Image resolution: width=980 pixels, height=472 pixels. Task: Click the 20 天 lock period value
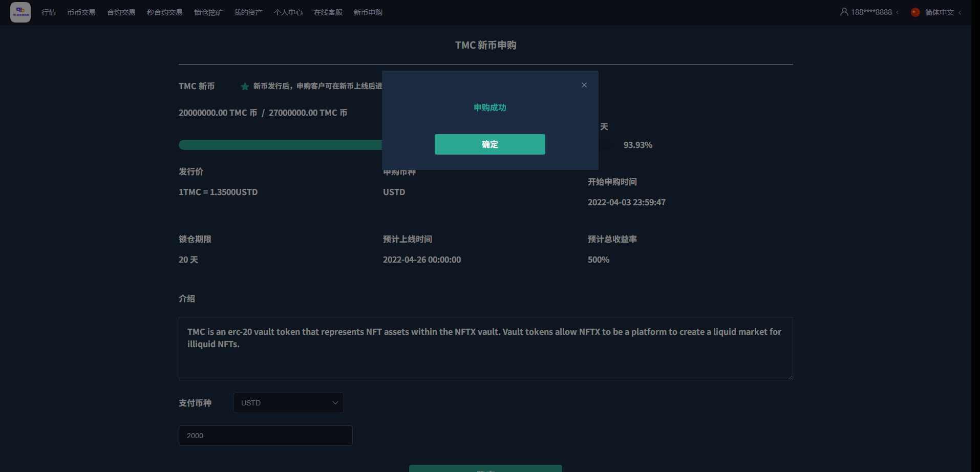[188, 260]
